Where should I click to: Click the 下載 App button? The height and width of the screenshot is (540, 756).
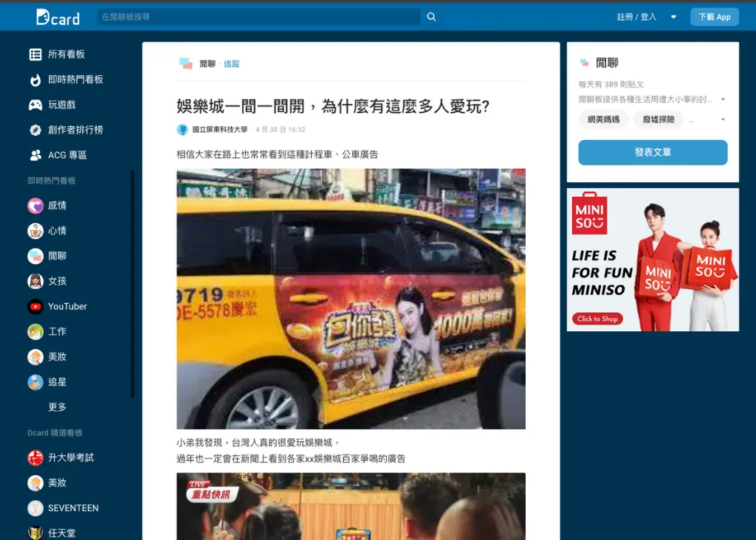click(x=715, y=17)
